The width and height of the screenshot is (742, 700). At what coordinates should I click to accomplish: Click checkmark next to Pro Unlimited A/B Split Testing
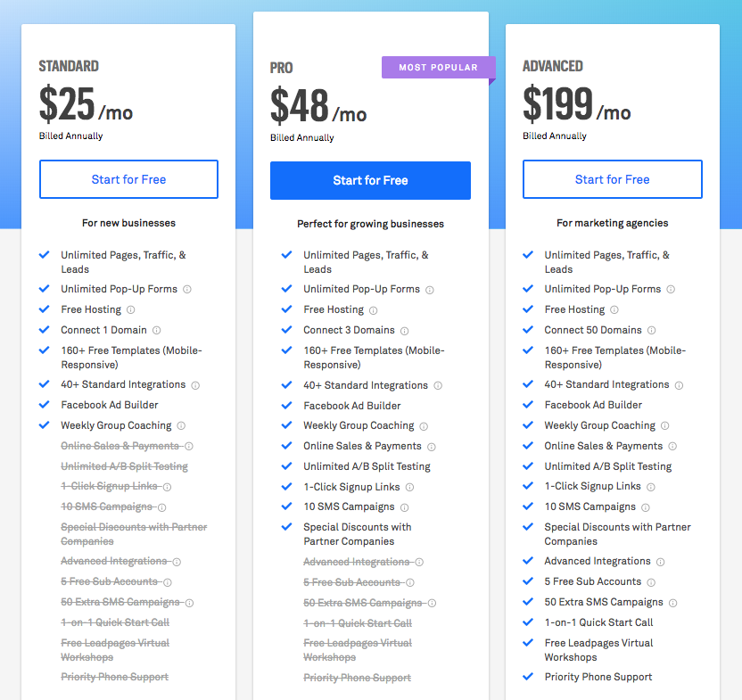tap(286, 466)
